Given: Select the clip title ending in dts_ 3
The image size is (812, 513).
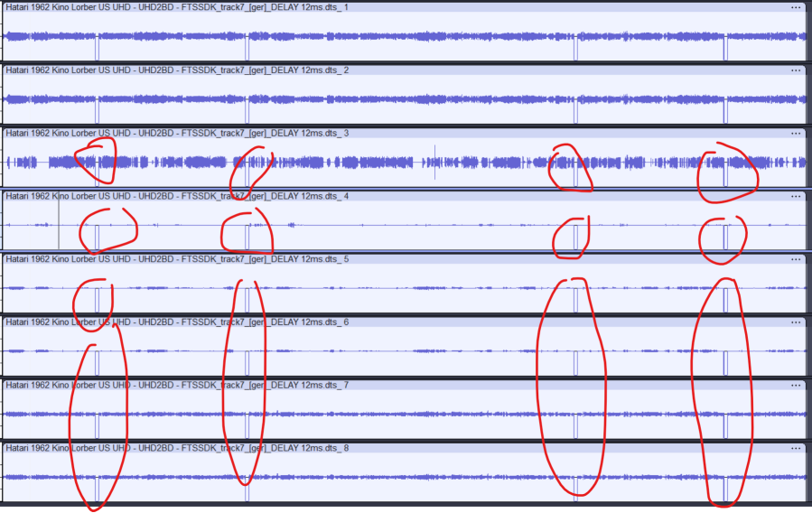Looking at the screenshot, I should [177, 134].
